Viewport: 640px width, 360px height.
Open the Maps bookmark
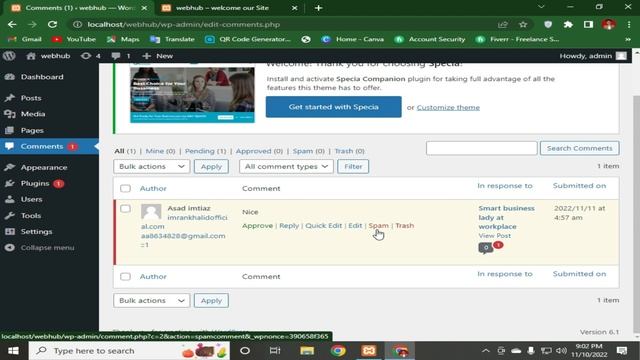coord(123,40)
